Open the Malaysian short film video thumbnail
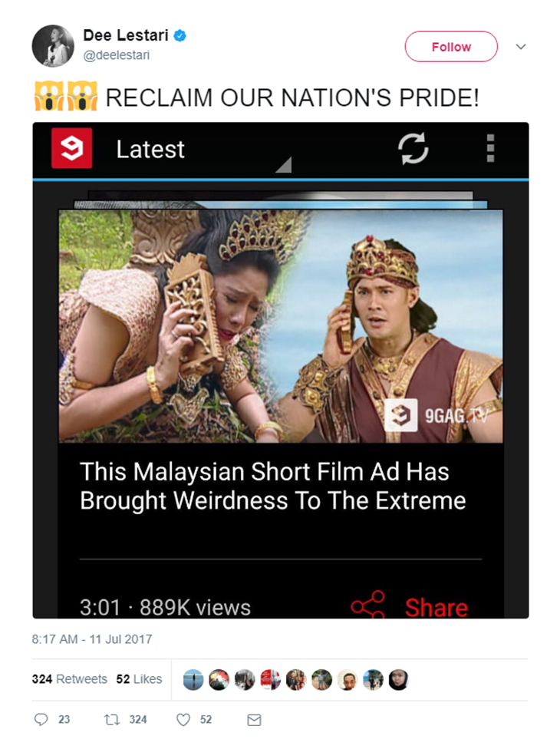 pos(281,326)
